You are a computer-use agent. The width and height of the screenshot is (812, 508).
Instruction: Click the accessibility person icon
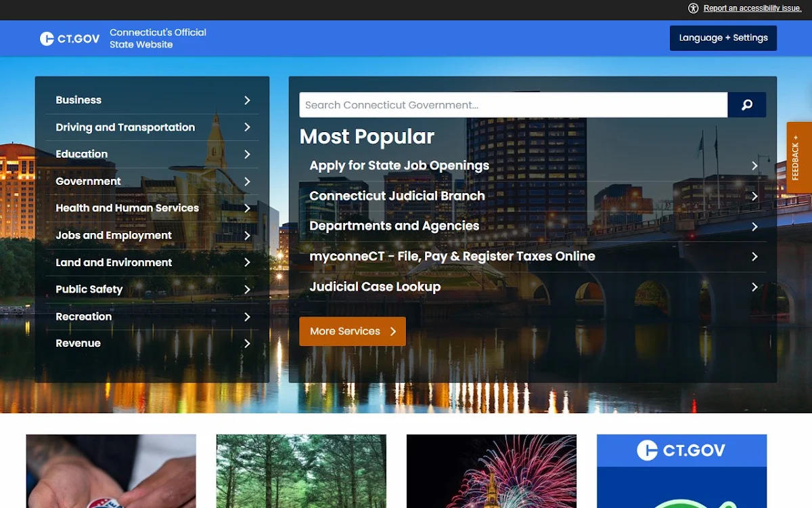click(694, 8)
